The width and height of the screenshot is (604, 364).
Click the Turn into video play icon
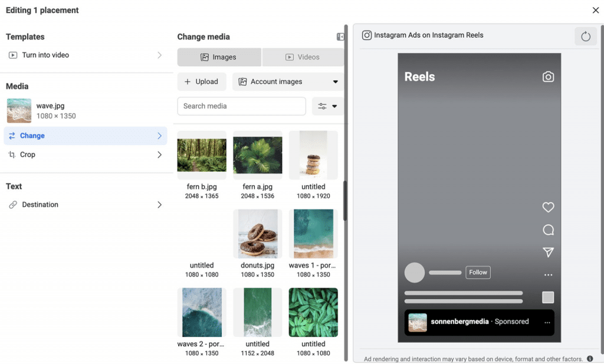[12, 55]
